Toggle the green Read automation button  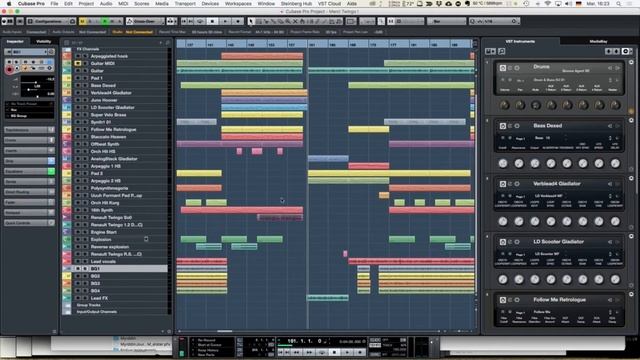pos(105,21)
